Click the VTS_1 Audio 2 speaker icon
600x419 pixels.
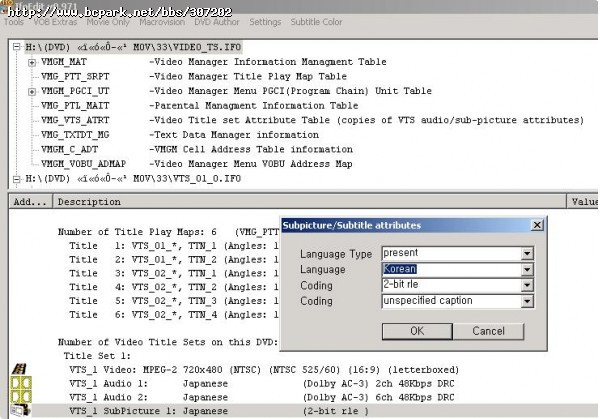click(x=21, y=397)
